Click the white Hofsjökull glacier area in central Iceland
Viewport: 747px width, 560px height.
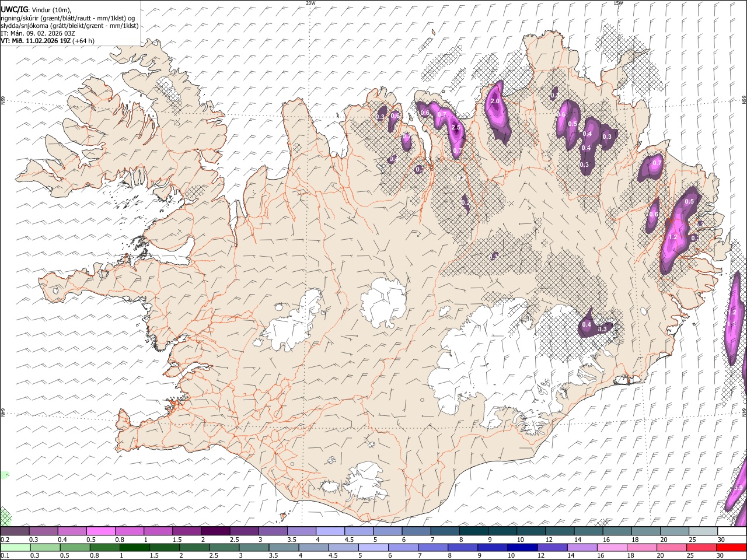[x=384, y=302]
